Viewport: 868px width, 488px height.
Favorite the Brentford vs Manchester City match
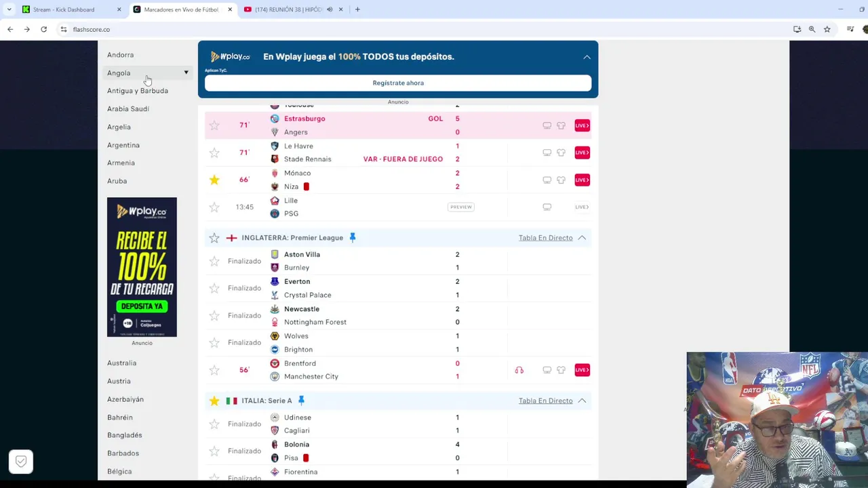(214, 370)
